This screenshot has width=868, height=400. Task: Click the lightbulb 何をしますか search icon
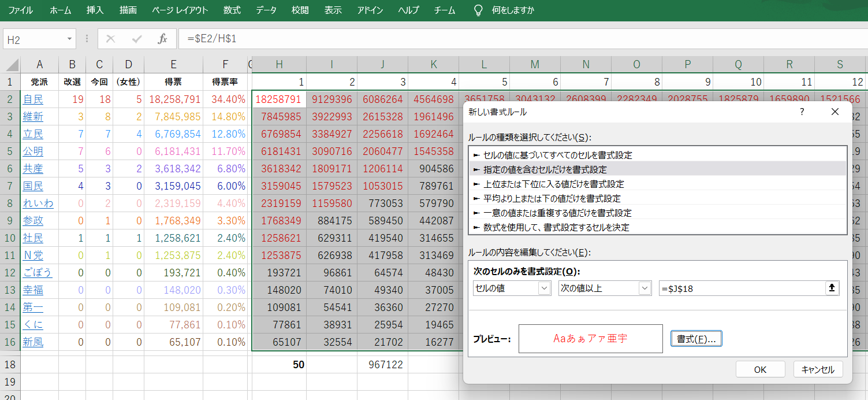(478, 10)
